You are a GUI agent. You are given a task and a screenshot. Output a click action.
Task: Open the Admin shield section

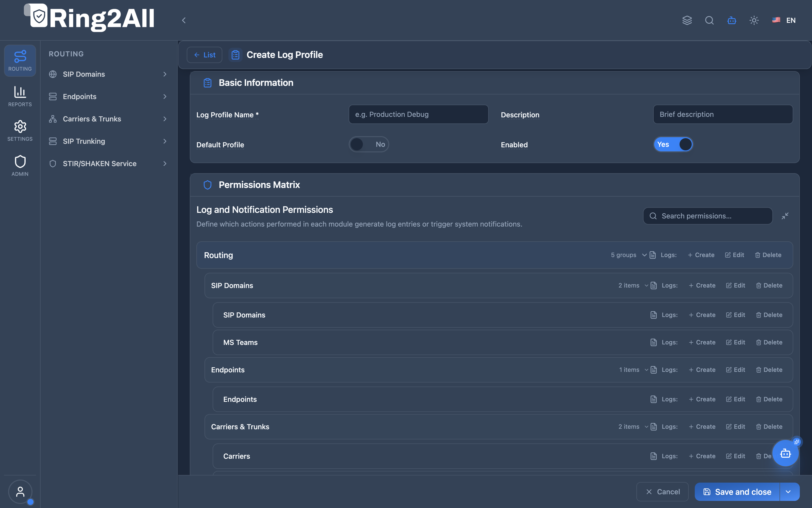click(x=20, y=166)
